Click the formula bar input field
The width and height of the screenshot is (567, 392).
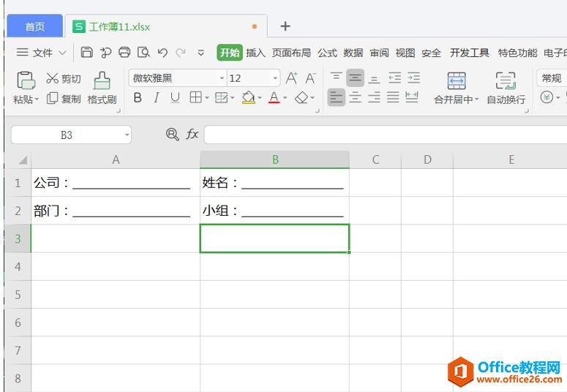click(386, 135)
